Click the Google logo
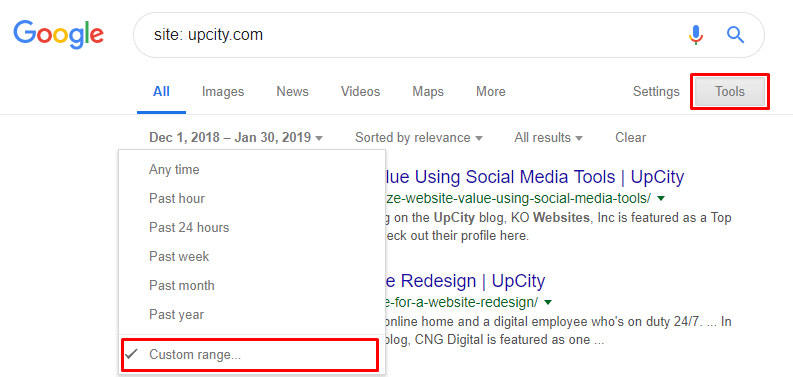Screen dimensions: 793x377 [x=59, y=34]
